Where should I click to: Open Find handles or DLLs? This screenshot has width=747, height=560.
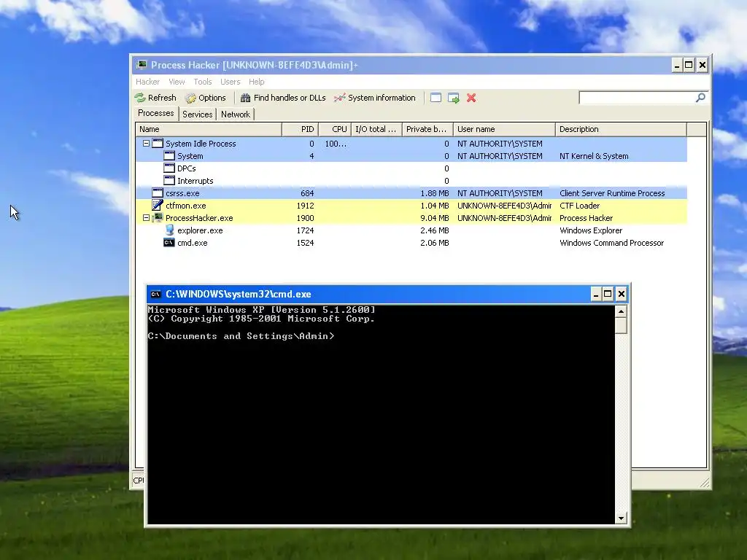[x=283, y=98]
